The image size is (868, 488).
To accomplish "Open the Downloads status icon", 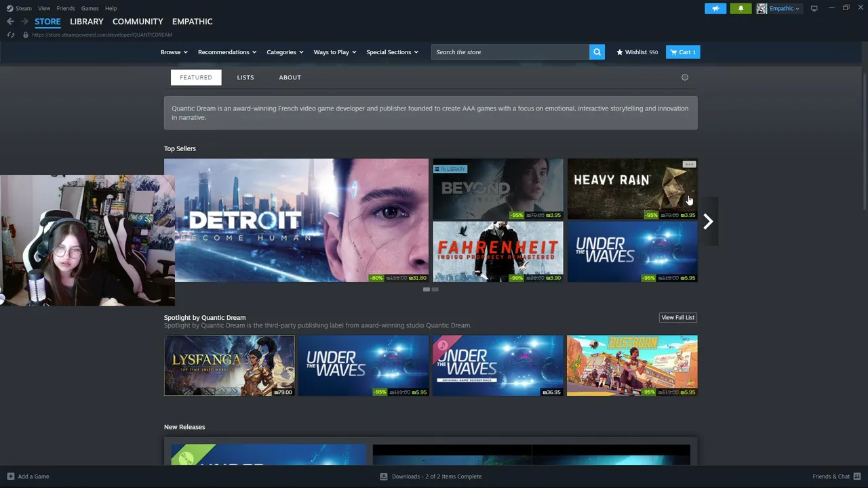I will [385, 476].
